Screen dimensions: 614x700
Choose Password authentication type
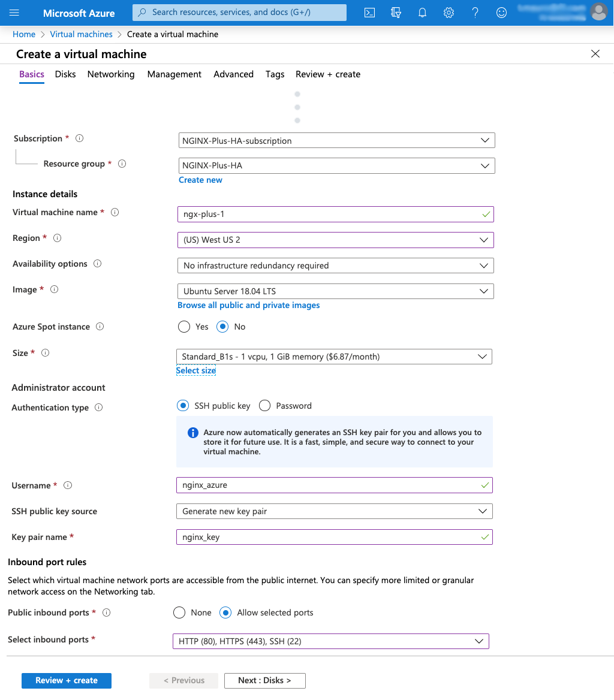(264, 405)
